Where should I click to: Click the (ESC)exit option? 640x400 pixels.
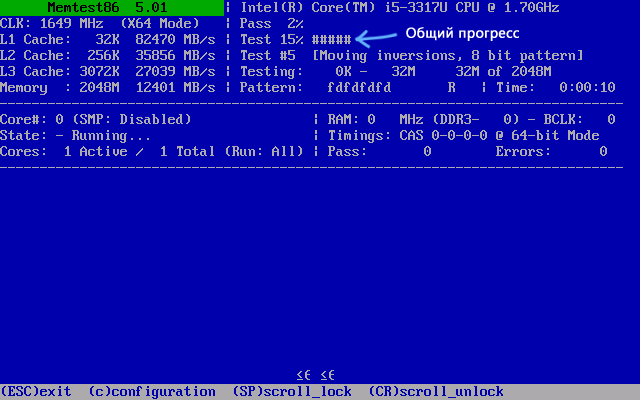pos(36,391)
